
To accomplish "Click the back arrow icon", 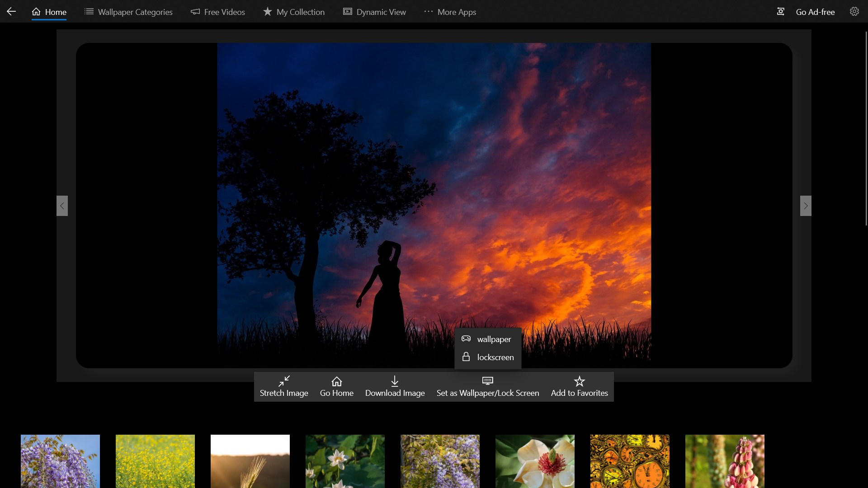I will (x=11, y=12).
